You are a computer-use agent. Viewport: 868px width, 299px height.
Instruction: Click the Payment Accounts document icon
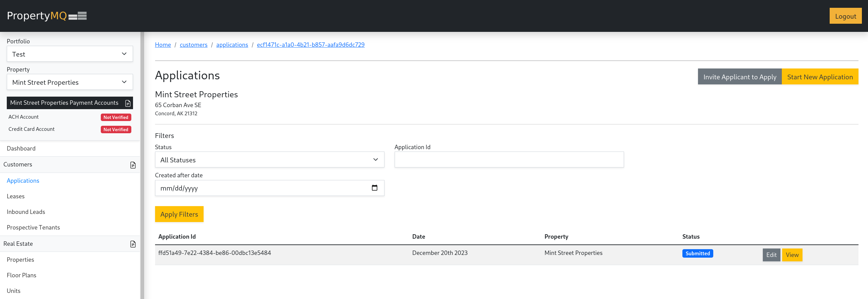click(128, 103)
